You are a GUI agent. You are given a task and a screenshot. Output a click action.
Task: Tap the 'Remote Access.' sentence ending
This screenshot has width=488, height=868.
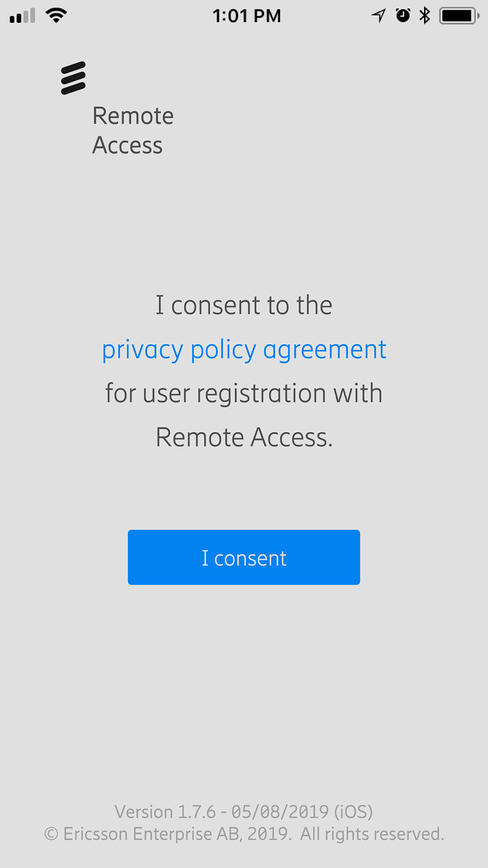coord(244,437)
